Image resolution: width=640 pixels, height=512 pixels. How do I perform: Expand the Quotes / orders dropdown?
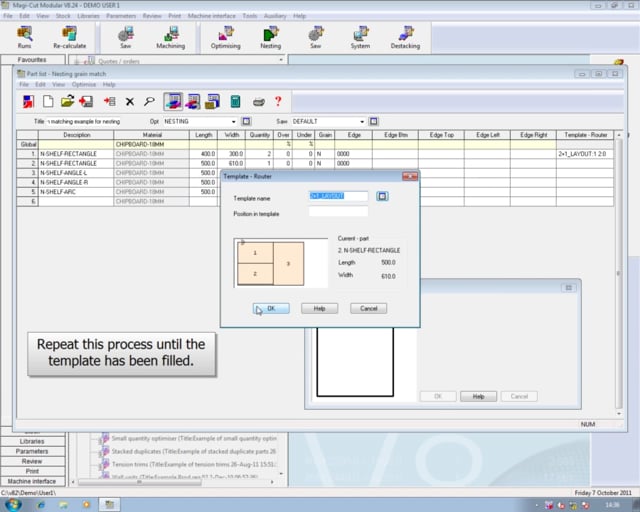pos(281,60)
